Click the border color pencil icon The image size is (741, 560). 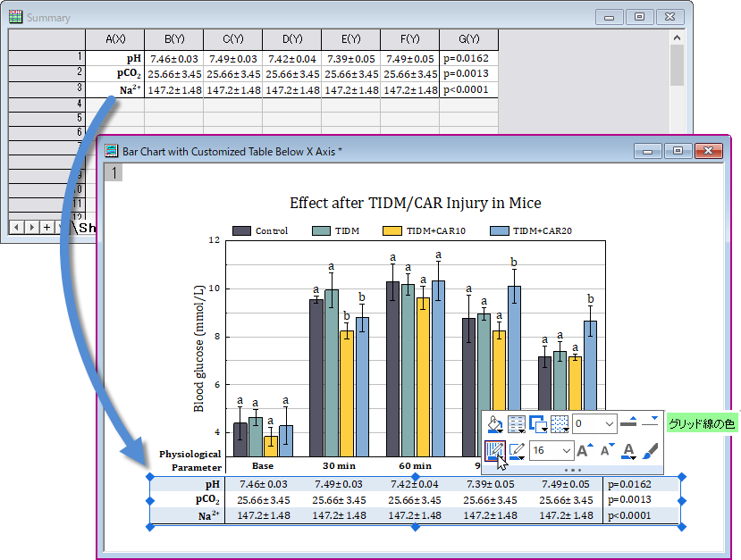point(517,450)
